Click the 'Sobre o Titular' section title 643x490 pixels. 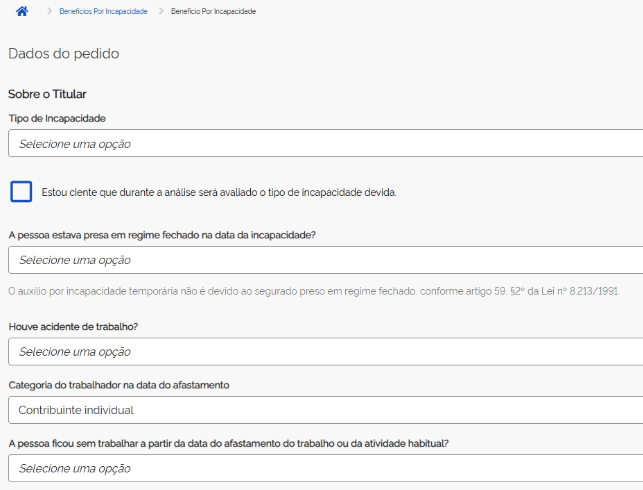[47, 94]
